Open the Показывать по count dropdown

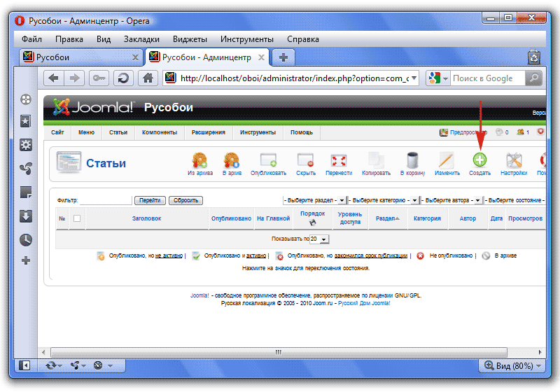point(319,239)
